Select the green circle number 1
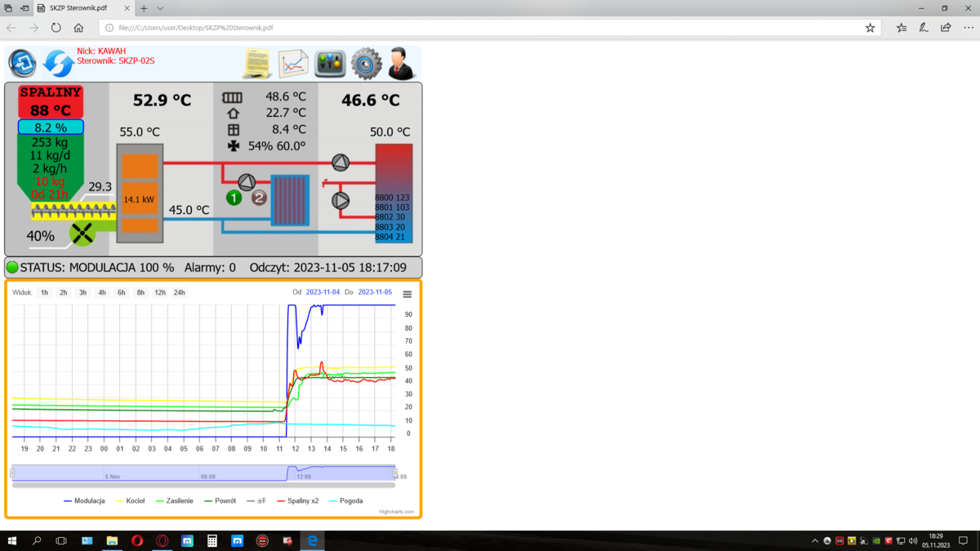 (234, 198)
